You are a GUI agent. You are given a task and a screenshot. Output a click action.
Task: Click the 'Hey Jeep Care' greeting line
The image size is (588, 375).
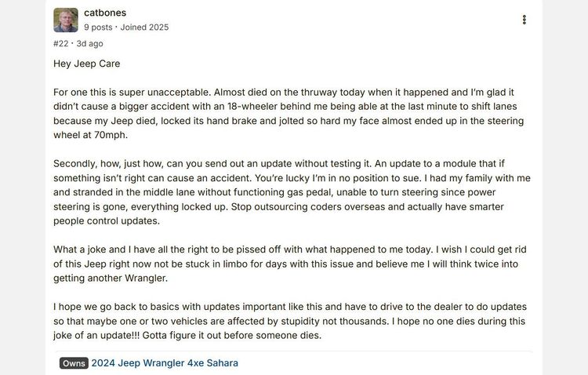coord(86,64)
